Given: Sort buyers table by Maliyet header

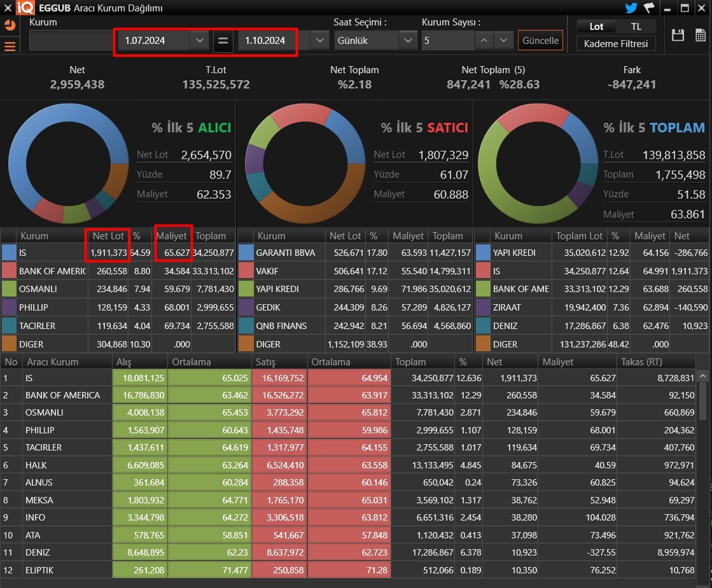Looking at the screenshot, I should tap(171, 236).
